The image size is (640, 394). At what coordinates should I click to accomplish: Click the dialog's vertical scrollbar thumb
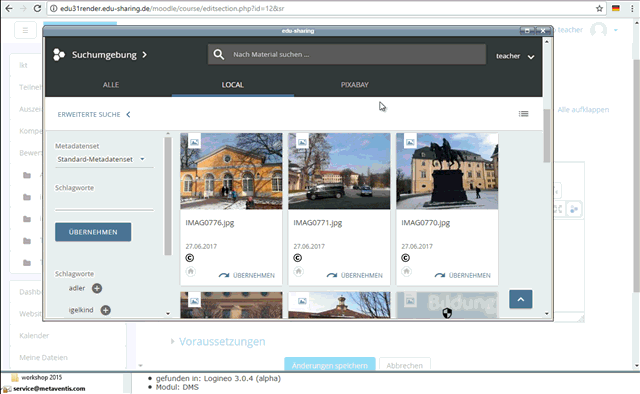547,136
